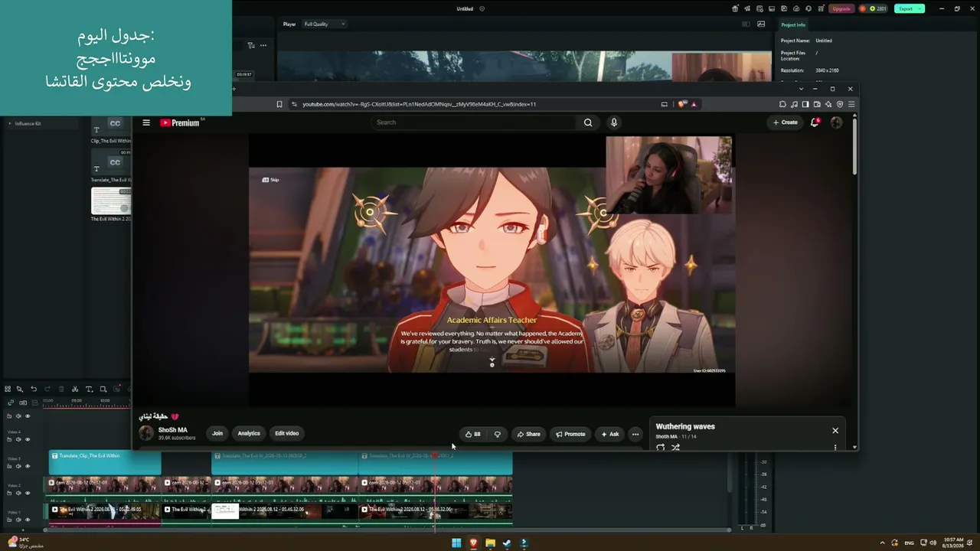The image size is (980, 551).
Task: Click the YouTube page vertical scrollbar
Action: click(854, 145)
